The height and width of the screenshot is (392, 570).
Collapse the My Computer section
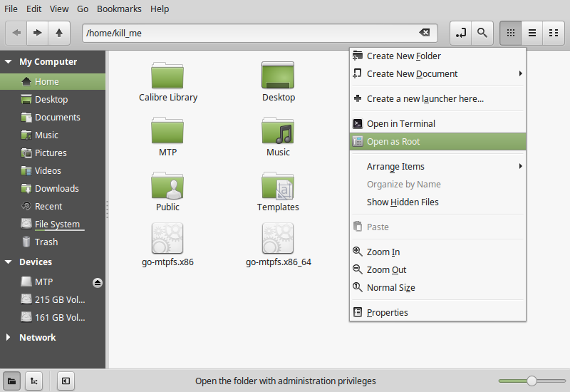[9, 62]
